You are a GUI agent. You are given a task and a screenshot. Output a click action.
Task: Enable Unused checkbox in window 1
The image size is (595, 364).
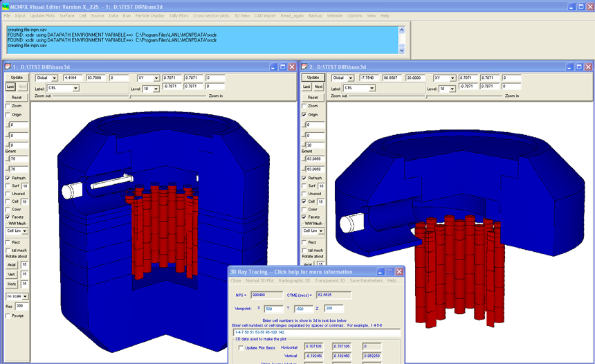pos(8,194)
